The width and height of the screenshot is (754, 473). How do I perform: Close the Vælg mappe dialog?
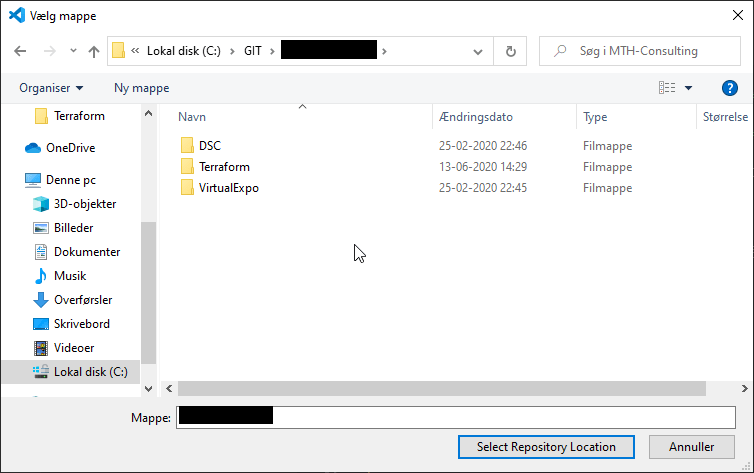(x=738, y=15)
